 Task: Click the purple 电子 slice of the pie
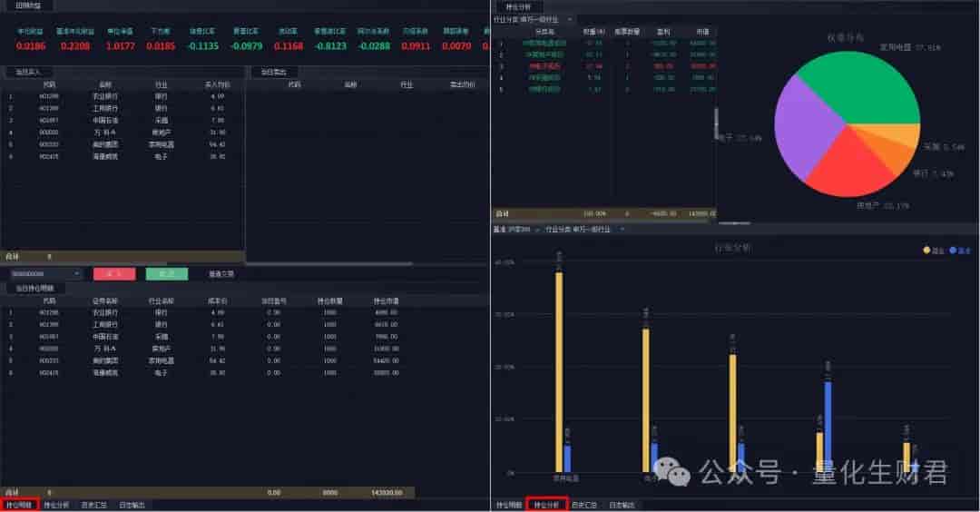(x=807, y=125)
